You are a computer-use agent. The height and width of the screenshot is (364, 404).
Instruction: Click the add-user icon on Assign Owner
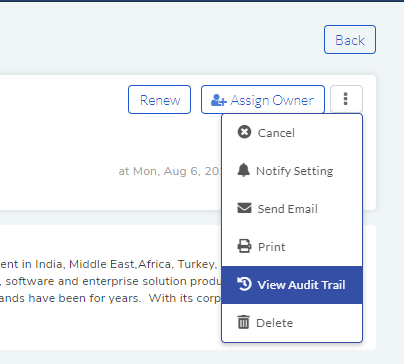[219, 100]
